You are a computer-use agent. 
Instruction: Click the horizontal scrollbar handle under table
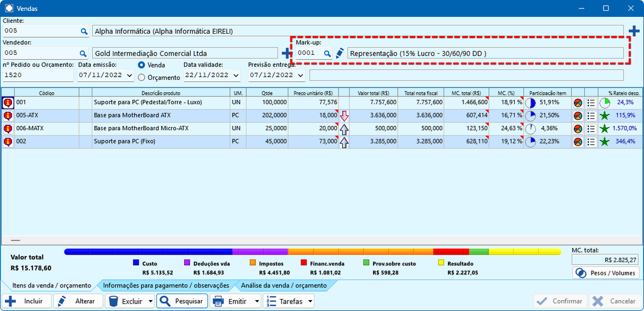[x=15, y=240]
